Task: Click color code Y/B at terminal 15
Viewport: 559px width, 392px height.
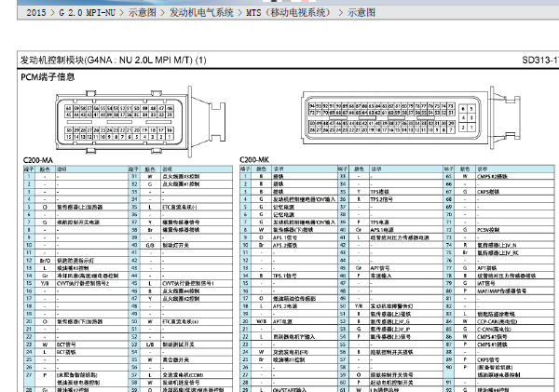Action: pyautogui.click(x=45, y=283)
